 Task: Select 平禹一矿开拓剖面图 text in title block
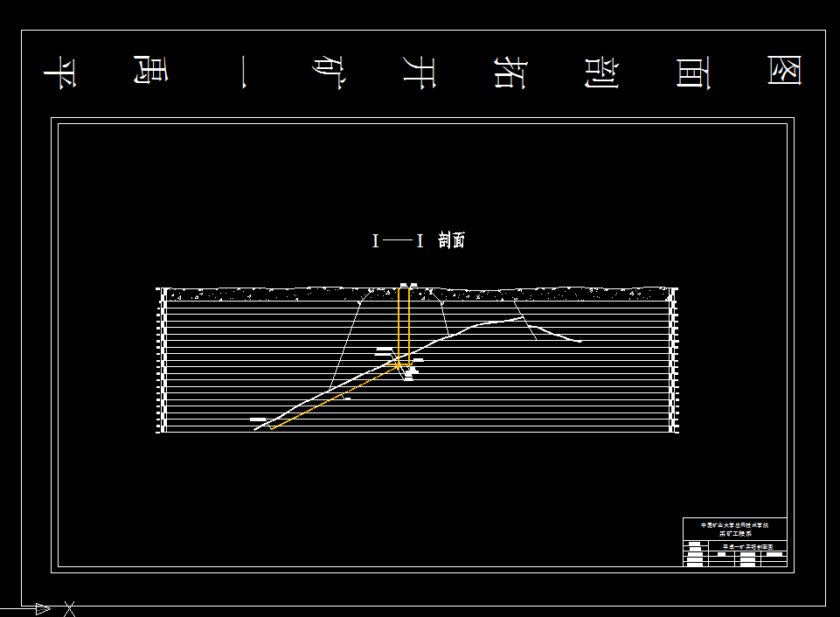(x=748, y=547)
